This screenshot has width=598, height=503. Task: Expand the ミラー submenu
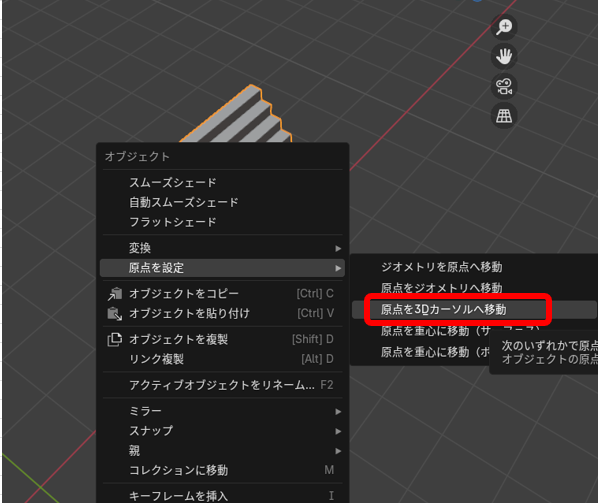(x=222, y=411)
